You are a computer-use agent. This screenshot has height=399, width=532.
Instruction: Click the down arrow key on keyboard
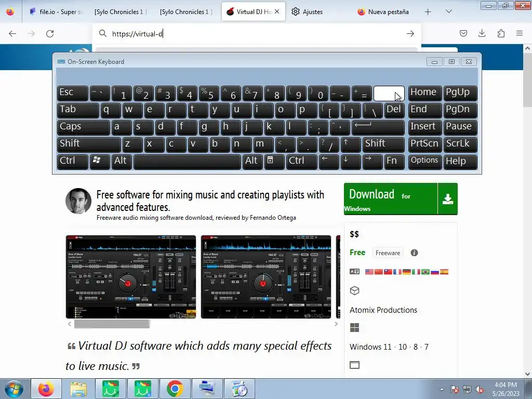point(351,161)
